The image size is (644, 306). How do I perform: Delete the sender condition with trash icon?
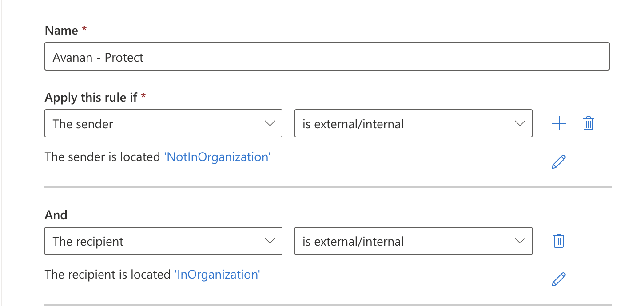[x=588, y=124]
